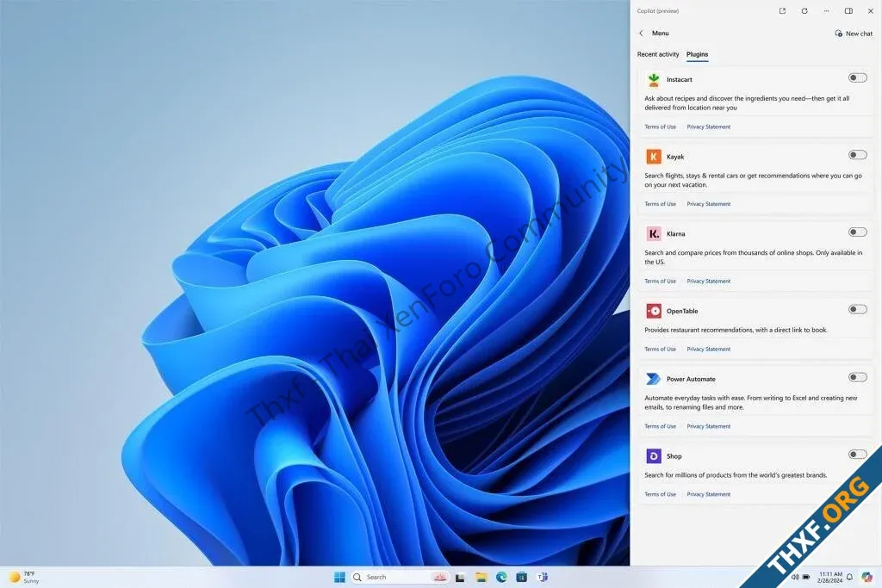Screen dimensions: 882x588
Task: Open the Windows Start menu
Action: 339,578
